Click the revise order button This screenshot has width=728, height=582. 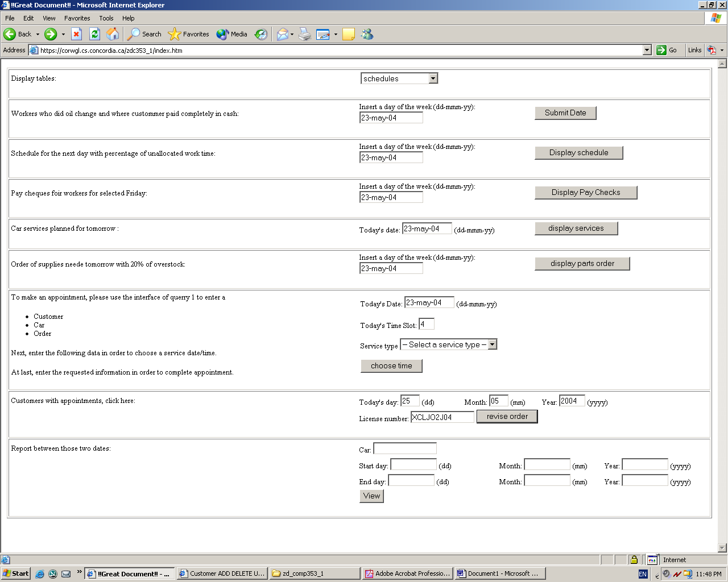pos(507,417)
